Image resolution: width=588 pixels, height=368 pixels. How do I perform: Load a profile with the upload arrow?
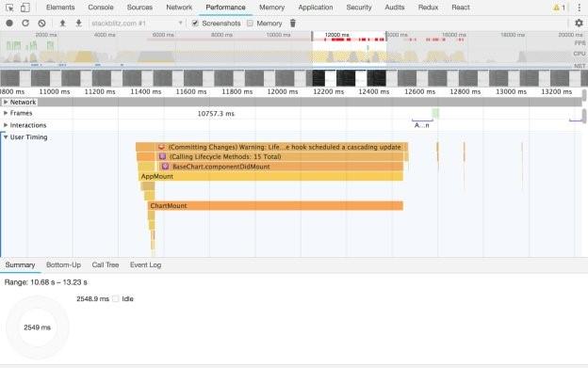(x=62, y=24)
